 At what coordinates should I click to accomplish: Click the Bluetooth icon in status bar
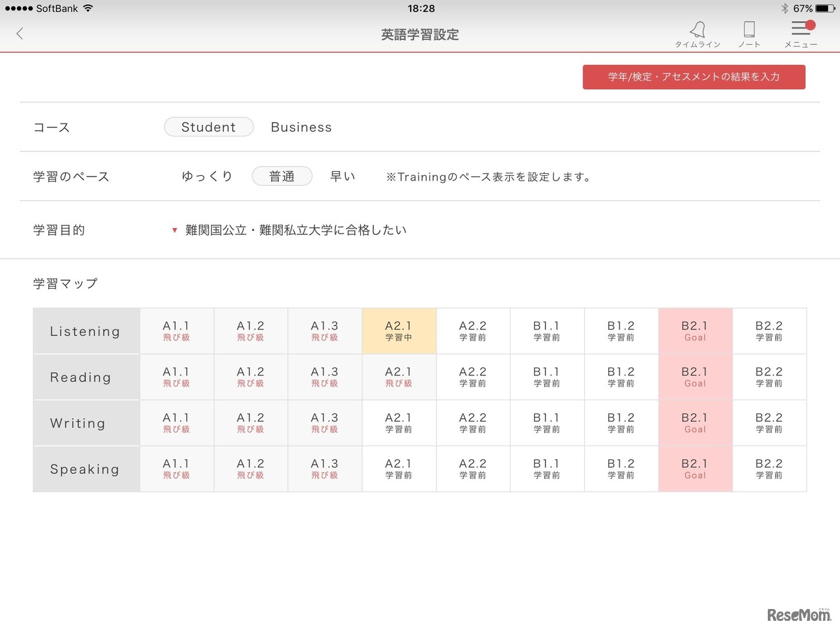point(784,9)
